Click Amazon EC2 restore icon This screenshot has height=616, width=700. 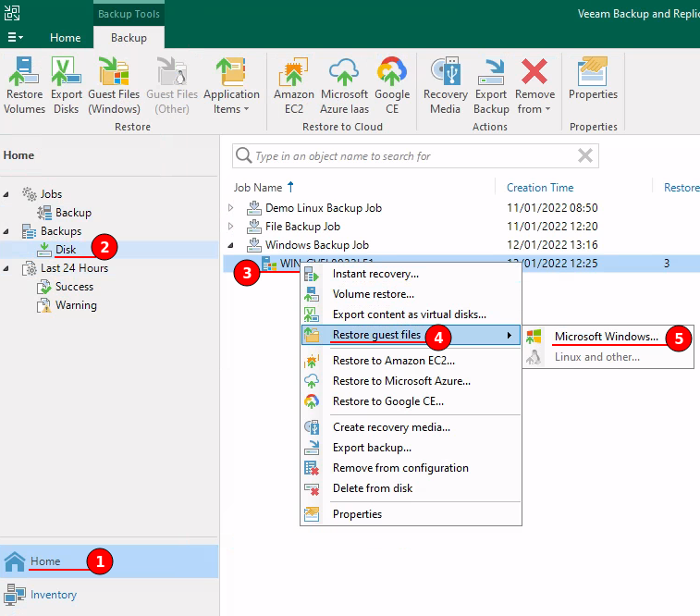pyautogui.click(x=294, y=85)
